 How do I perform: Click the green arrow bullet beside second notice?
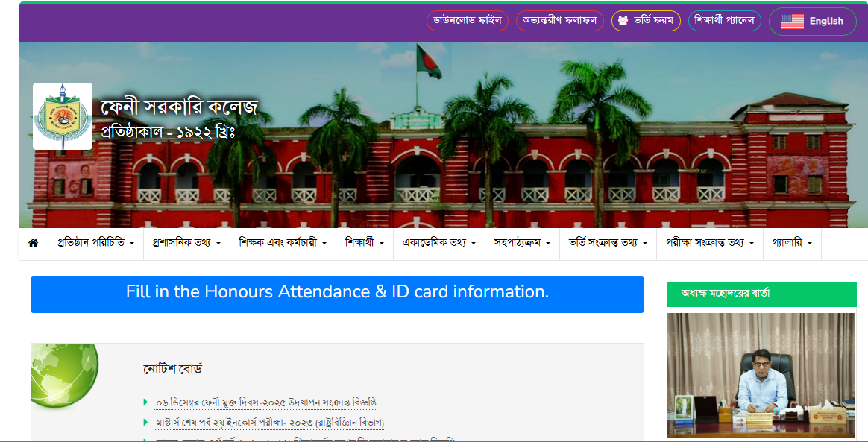click(x=145, y=423)
